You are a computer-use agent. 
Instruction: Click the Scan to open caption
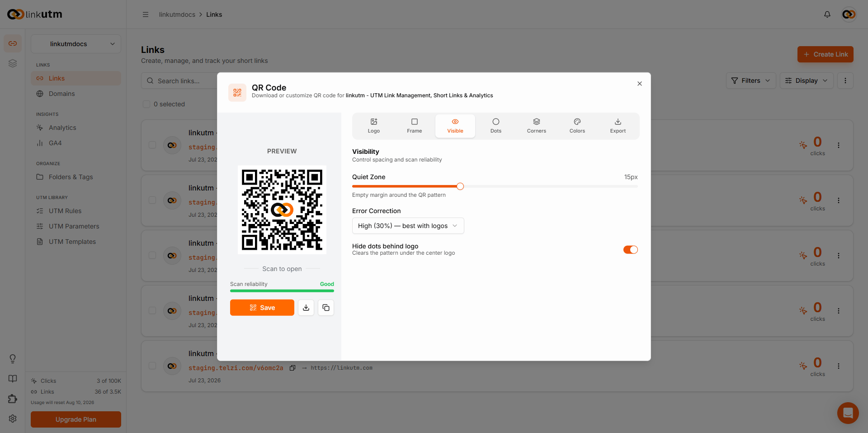282,269
